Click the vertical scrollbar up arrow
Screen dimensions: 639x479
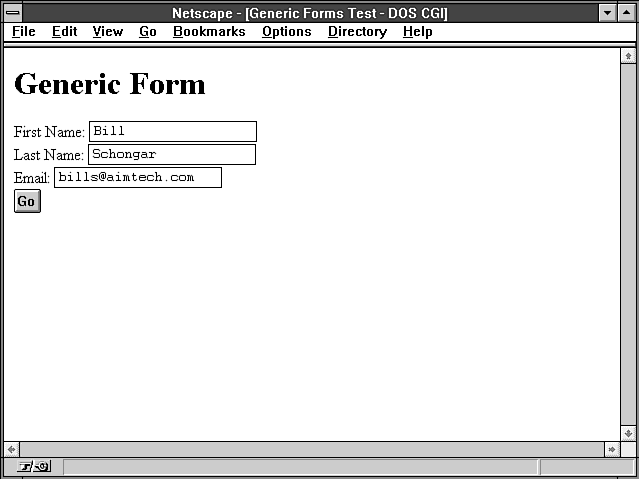[x=628, y=56]
